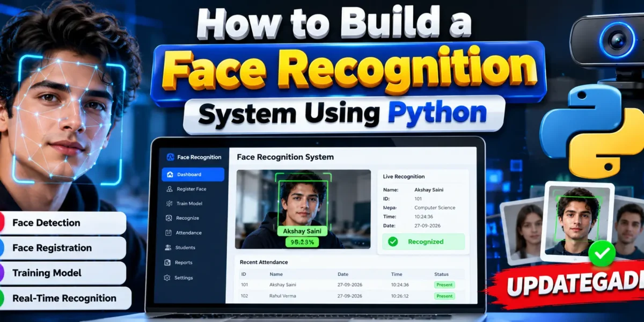The width and height of the screenshot is (644, 322).
Task: Click the "102" cell in the attendance table
Action: tap(244, 296)
